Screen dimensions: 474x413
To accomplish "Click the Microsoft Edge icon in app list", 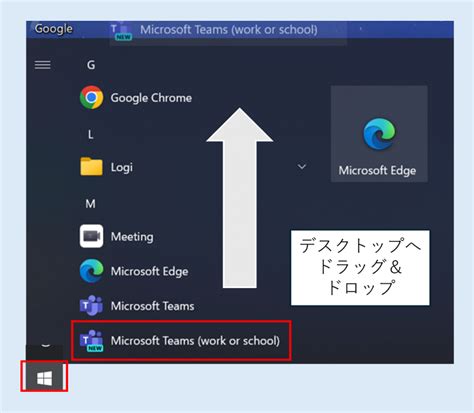I will point(91,271).
